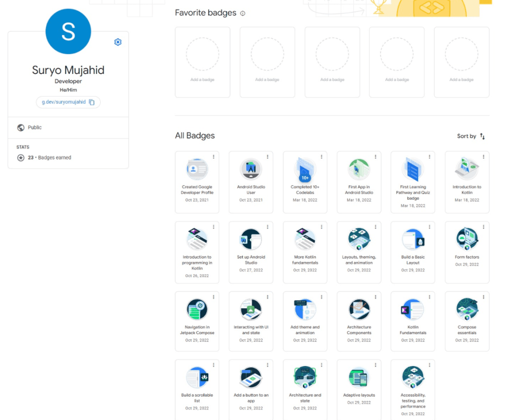Click the Compose essentials badge icon
Screen dimensions: 512x420
466,309
